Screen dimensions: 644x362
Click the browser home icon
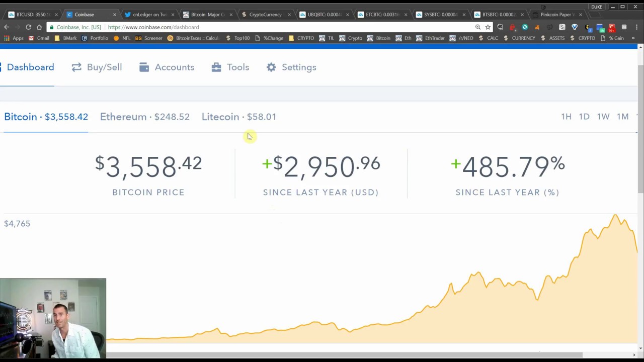(x=39, y=27)
